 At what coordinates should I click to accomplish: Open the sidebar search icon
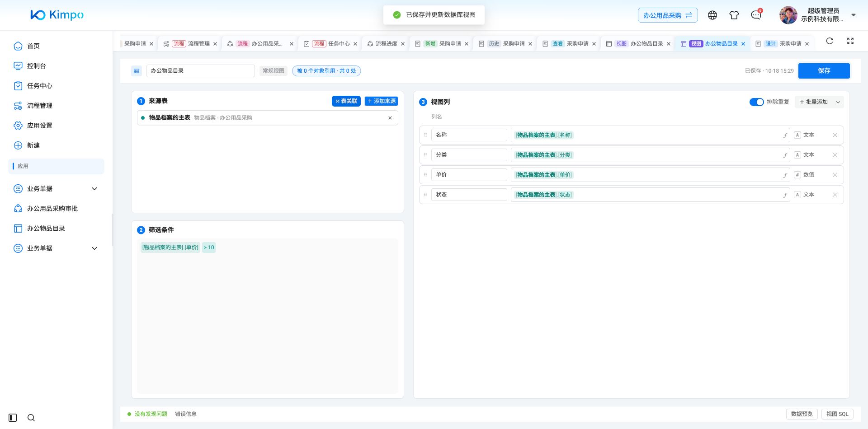pos(31,418)
